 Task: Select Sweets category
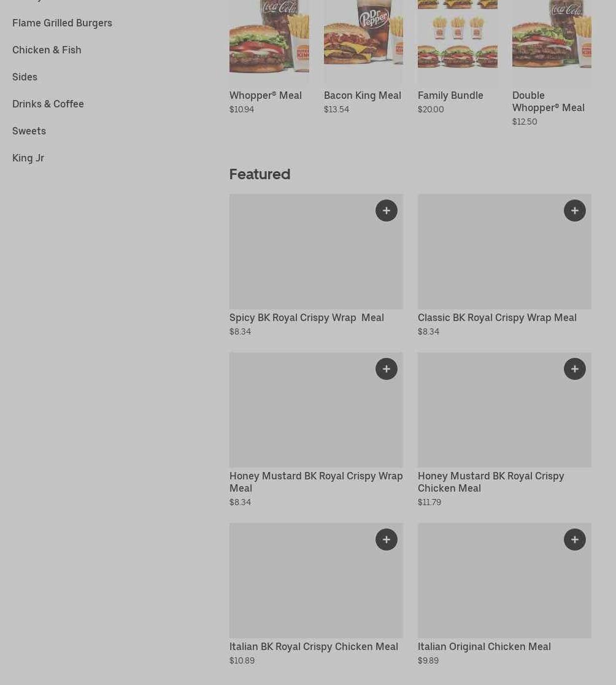click(x=29, y=131)
